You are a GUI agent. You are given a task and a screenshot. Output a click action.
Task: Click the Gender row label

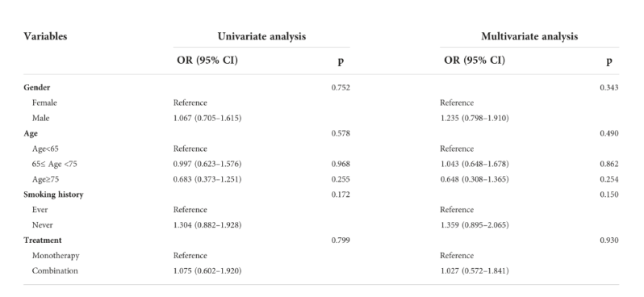tap(37, 87)
